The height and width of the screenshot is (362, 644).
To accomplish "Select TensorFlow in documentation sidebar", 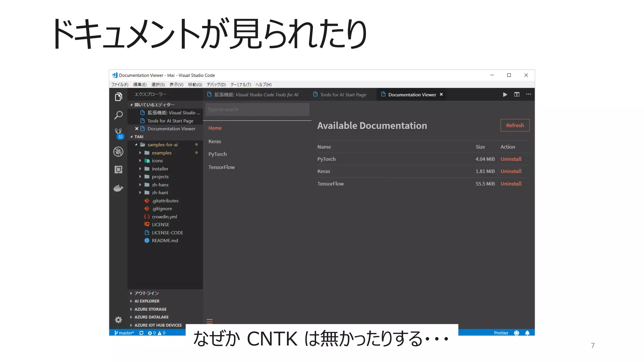I will pyautogui.click(x=221, y=167).
